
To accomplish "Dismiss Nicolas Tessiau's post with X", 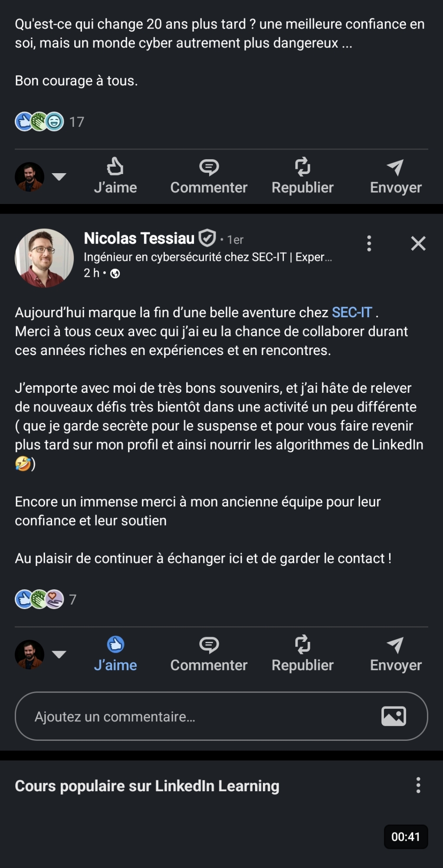I will pyautogui.click(x=418, y=243).
